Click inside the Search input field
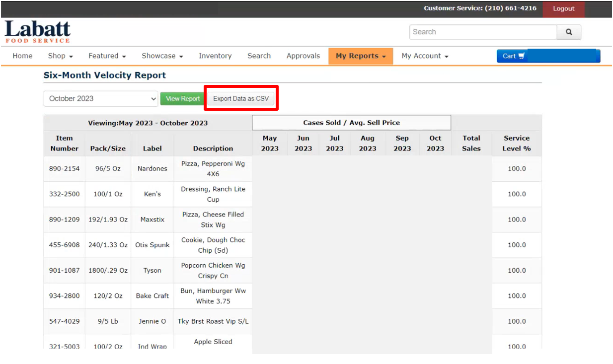This screenshot has width=613, height=364. coord(482,32)
